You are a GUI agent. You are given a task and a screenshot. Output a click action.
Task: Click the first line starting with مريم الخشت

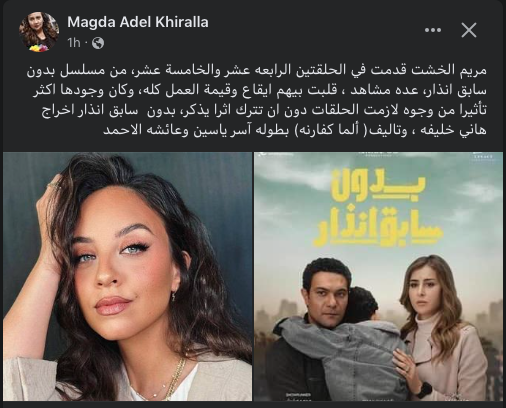pyautogui.click(x=257, y=70)
